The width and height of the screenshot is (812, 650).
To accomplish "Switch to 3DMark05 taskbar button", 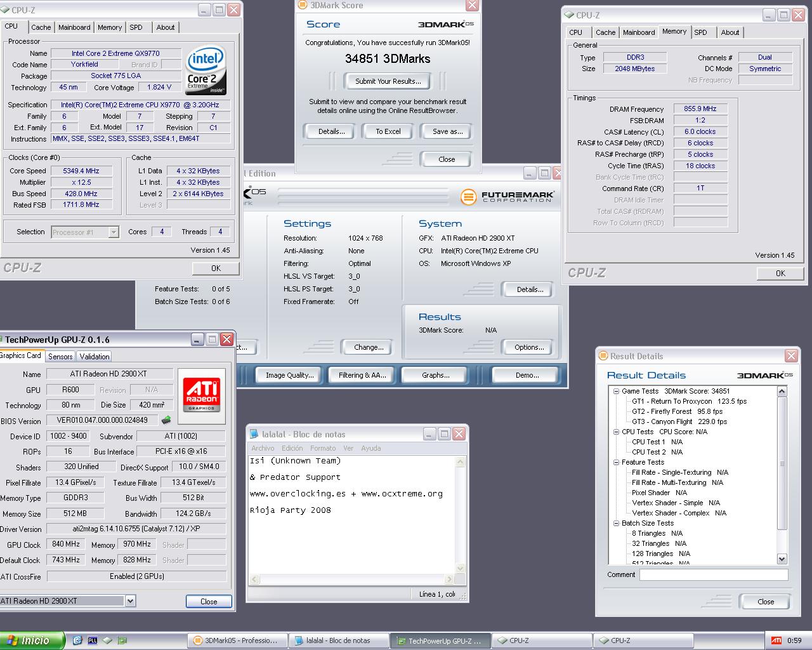I will pyautogui.click(x=237, y=640).
